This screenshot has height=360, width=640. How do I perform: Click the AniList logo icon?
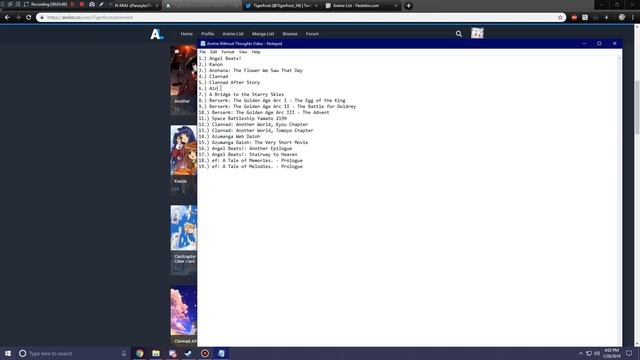[x=157, y=34]
